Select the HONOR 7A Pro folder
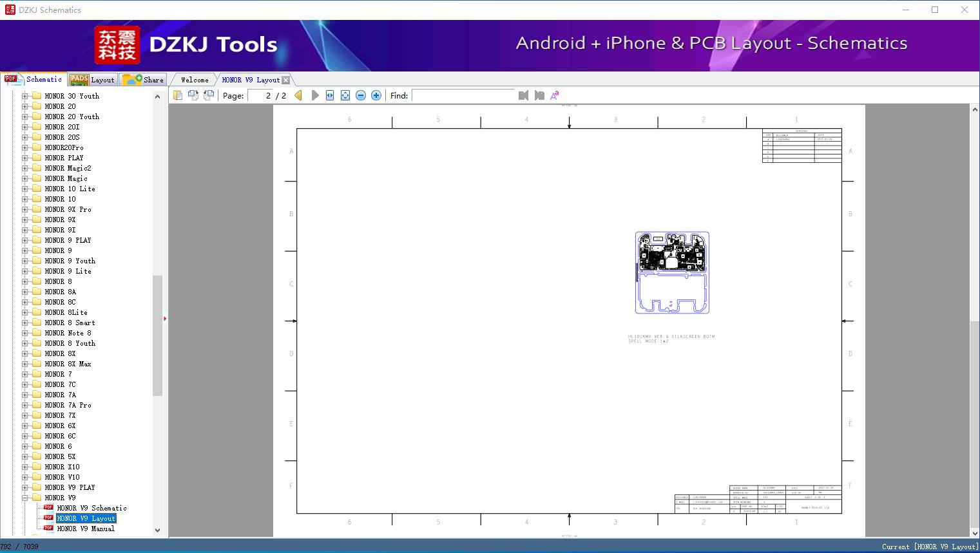This screenshot has width=980, height=553. (x=68, y=405)
